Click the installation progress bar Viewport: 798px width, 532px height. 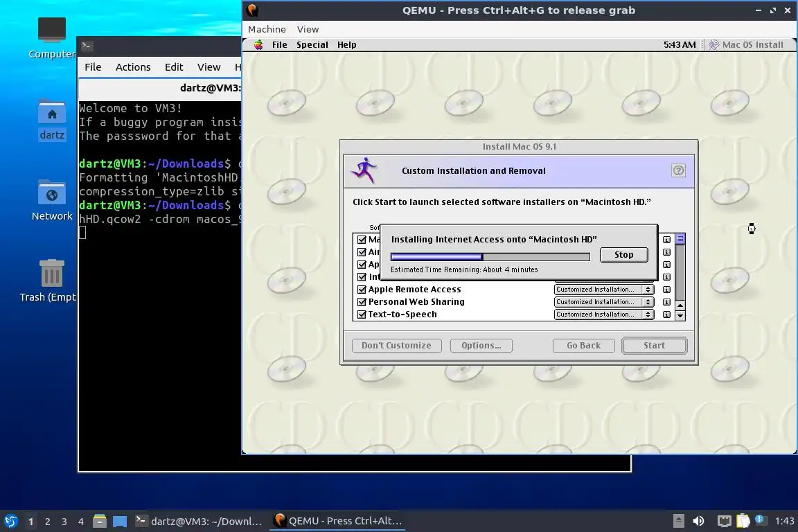(x=490, y=256)
